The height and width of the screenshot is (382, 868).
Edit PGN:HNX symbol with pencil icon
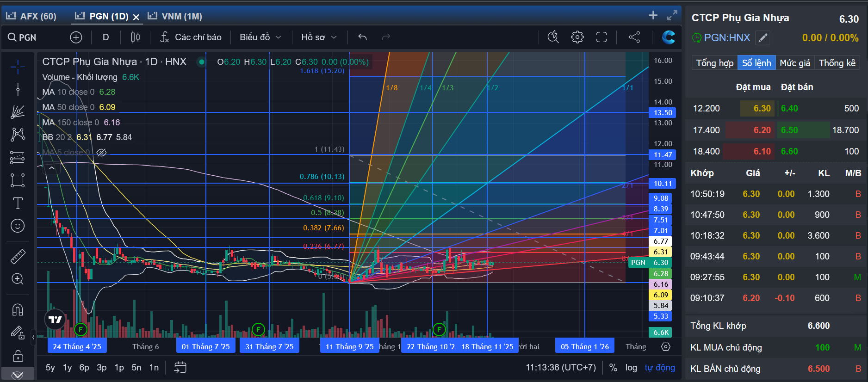[763, 37]
